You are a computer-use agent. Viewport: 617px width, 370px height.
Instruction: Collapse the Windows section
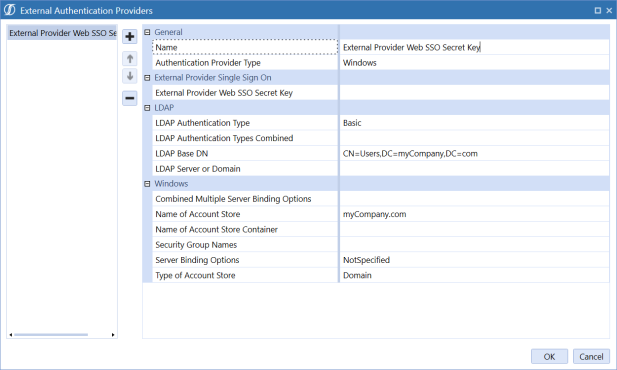pos(147,184)
